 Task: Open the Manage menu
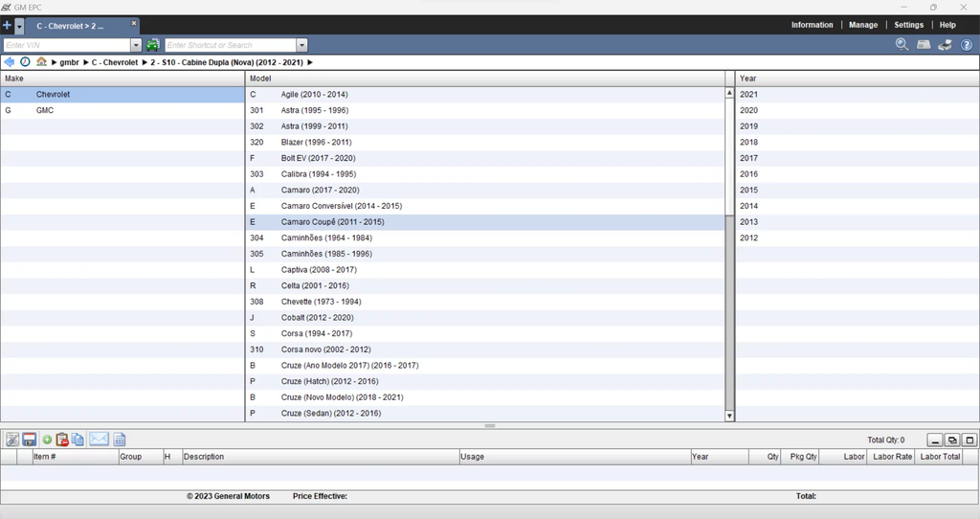[x=863, y=25]
